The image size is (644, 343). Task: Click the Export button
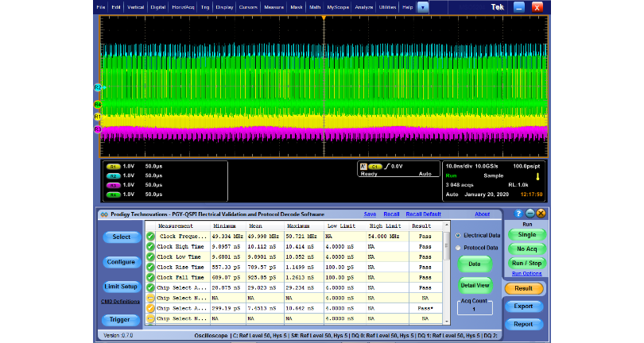pos(524,306)
